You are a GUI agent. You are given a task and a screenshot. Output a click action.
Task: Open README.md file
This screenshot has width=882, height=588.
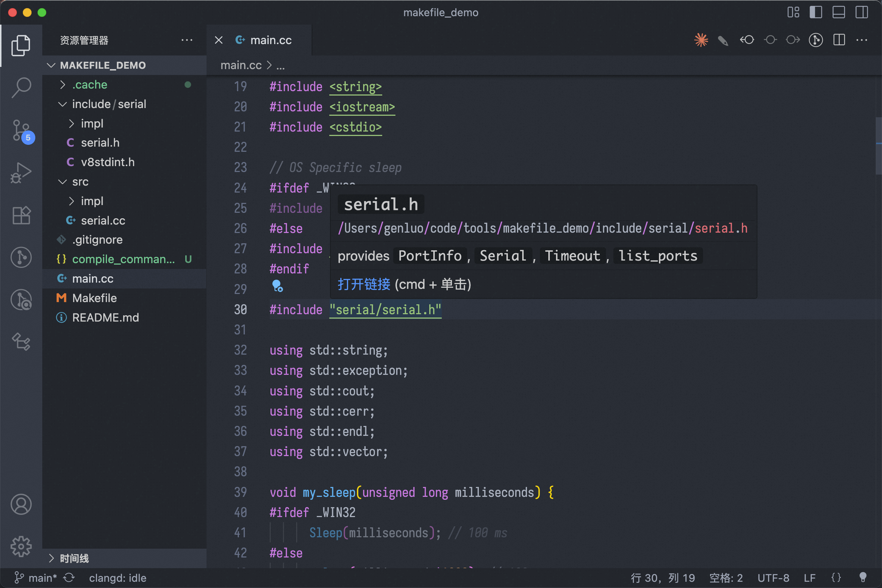click(x=124, y=318)
